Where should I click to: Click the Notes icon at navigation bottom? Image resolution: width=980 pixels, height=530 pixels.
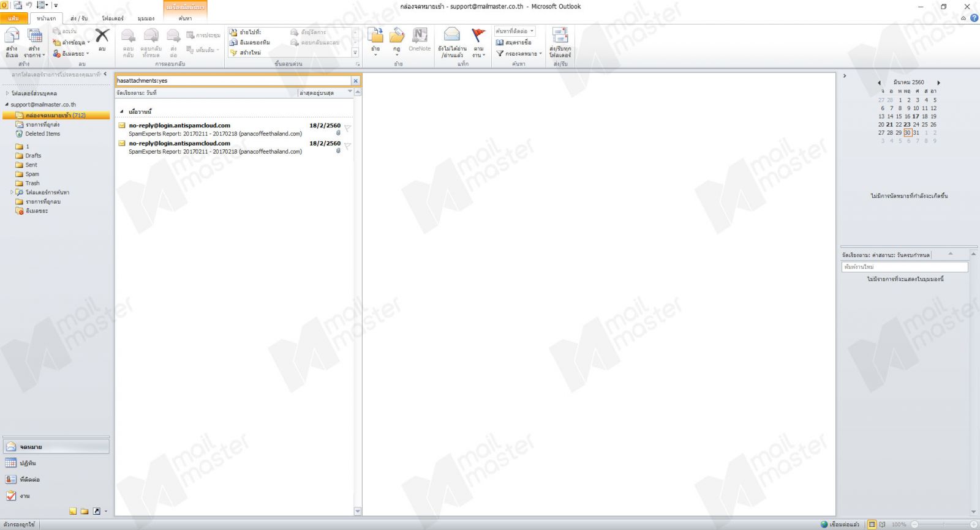[73, 511]
